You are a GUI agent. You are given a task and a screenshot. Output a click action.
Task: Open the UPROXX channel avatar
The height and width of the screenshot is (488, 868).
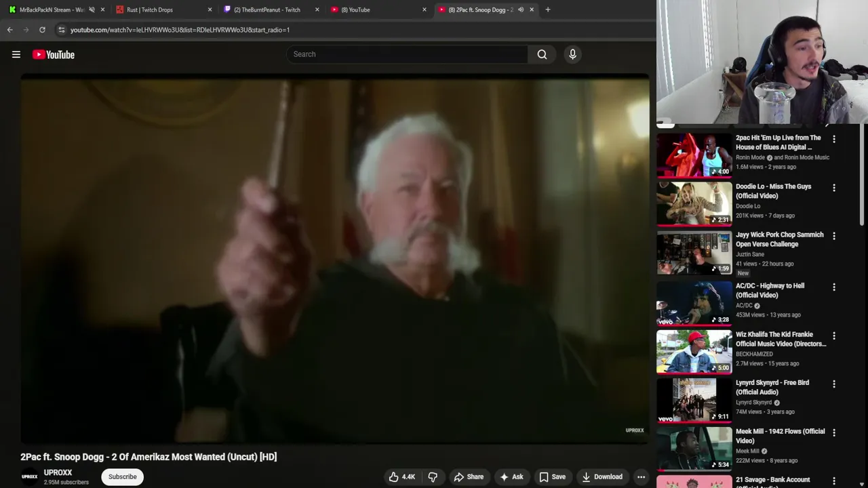pyautogui.click(x=29, y=476)
